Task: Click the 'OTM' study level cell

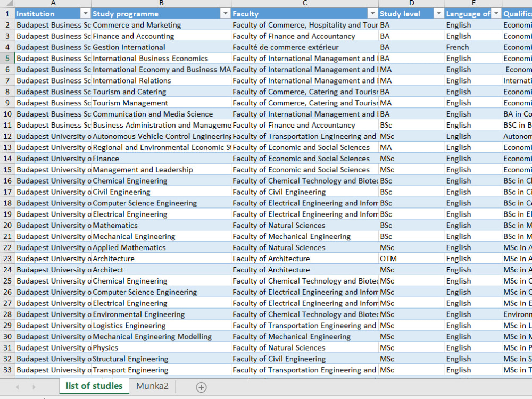Action: [412, 259]
